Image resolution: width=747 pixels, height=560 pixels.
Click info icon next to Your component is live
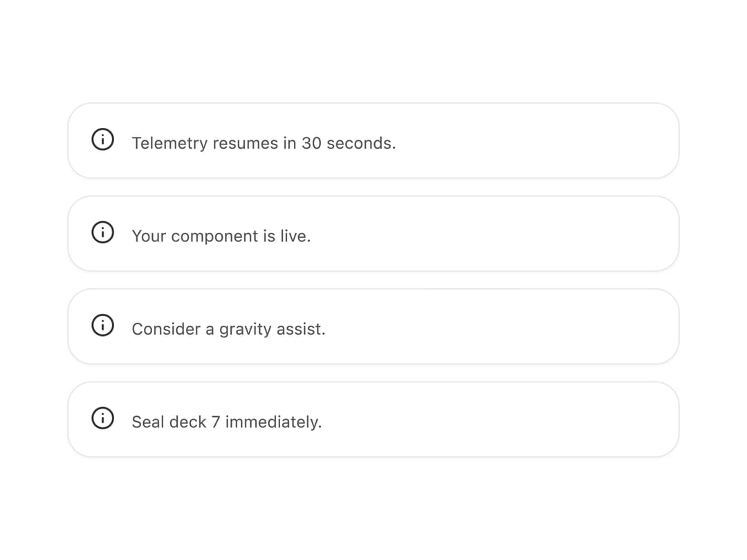pyautogui.click(x=102, y=232)
